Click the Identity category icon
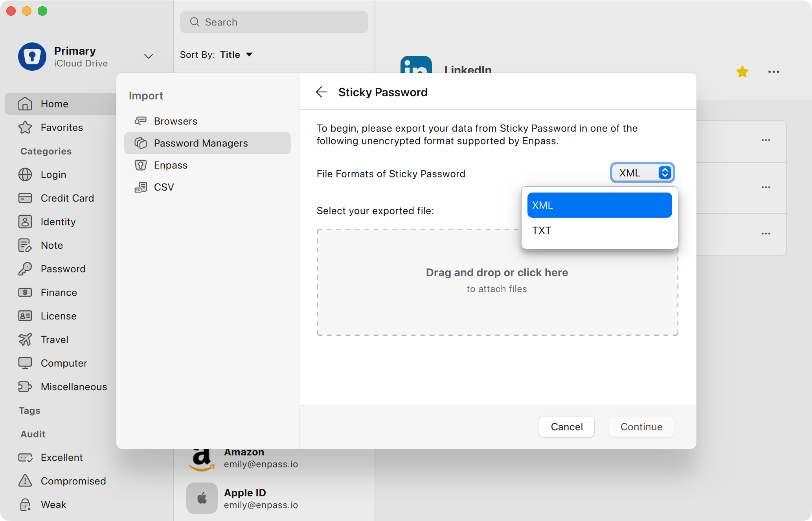 (25, 222)
